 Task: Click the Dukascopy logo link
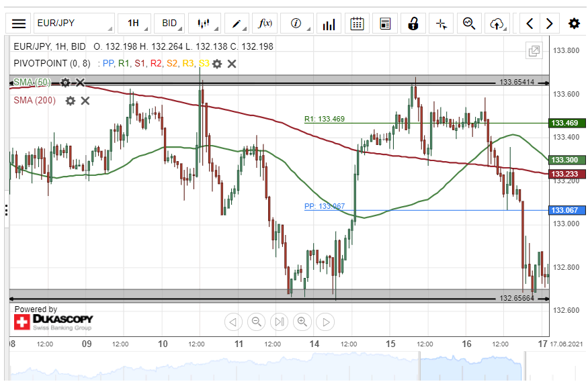point(54,321)
